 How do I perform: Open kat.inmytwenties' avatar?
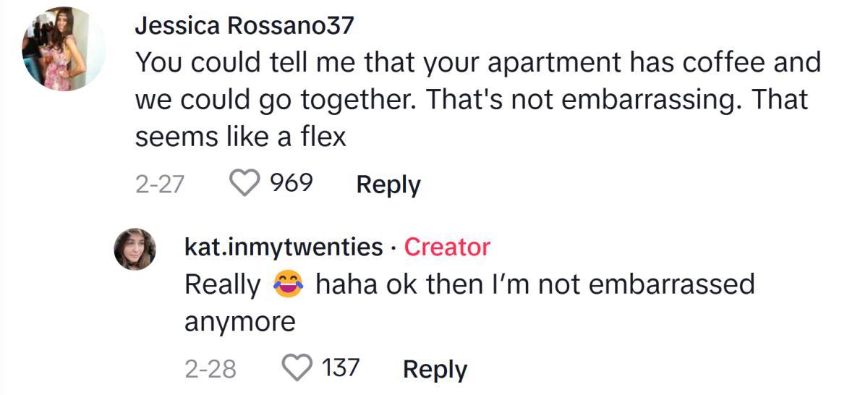[135, 249]
